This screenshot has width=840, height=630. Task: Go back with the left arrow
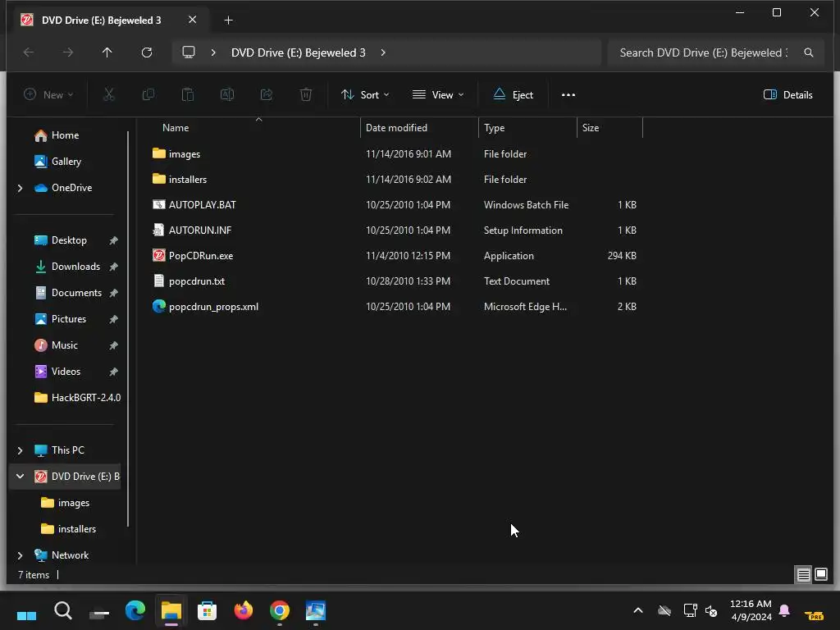29,52
